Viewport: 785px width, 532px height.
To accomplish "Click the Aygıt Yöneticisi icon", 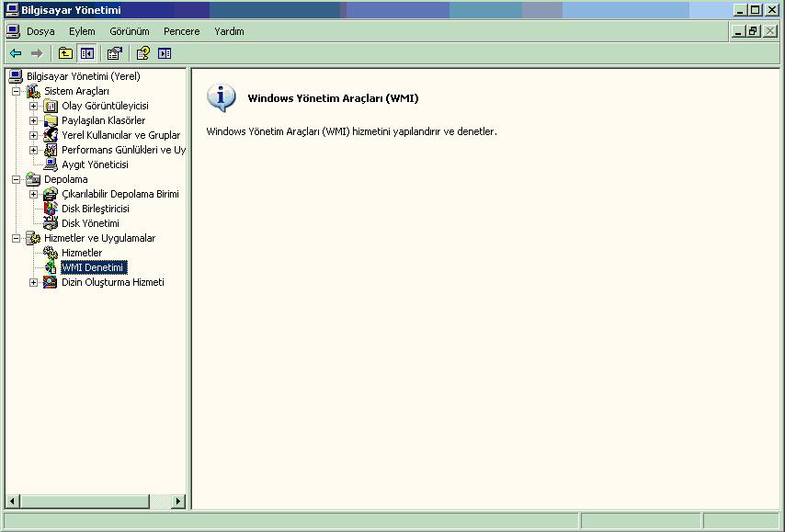I will (x=51, y=164).
